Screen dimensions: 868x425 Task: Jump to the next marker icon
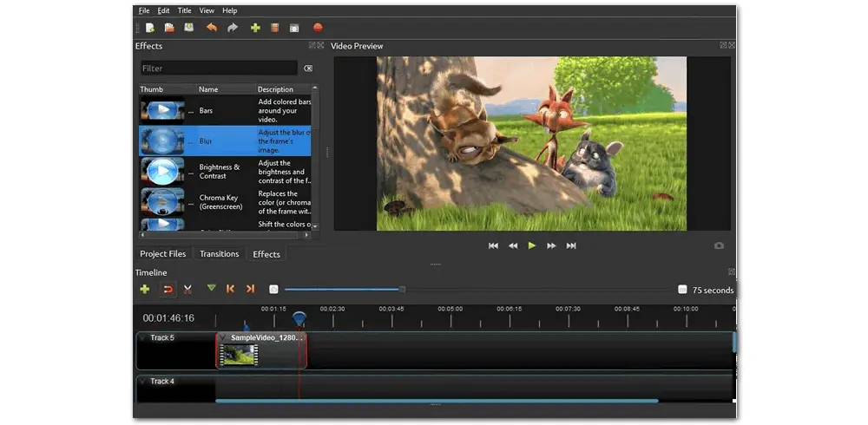pos(250,289)
